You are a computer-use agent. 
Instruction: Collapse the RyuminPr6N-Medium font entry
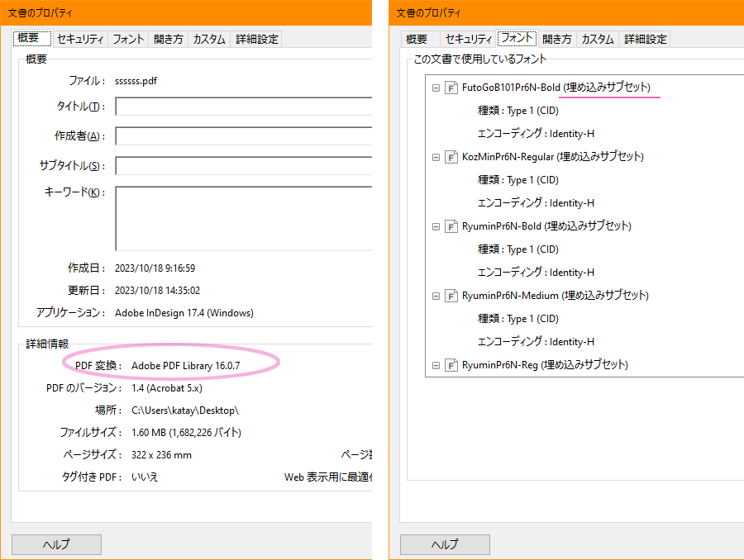click(x=436, y=295)
